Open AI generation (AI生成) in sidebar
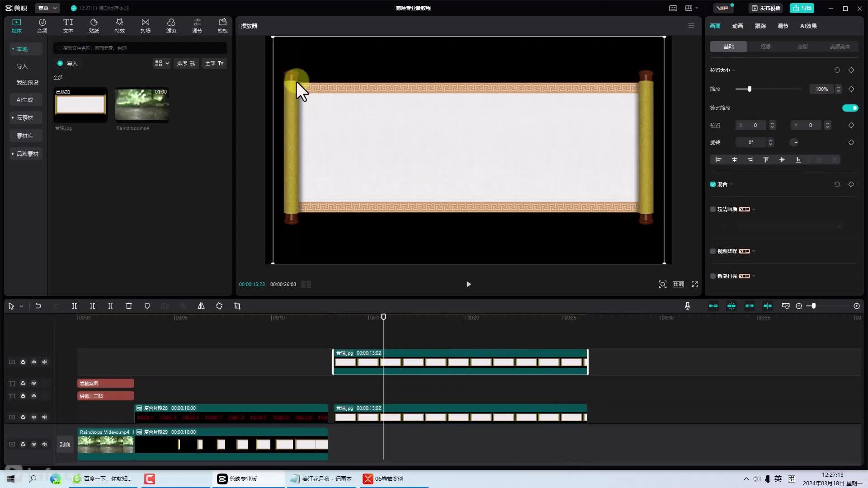868x488 pixels. coord(25,100)
